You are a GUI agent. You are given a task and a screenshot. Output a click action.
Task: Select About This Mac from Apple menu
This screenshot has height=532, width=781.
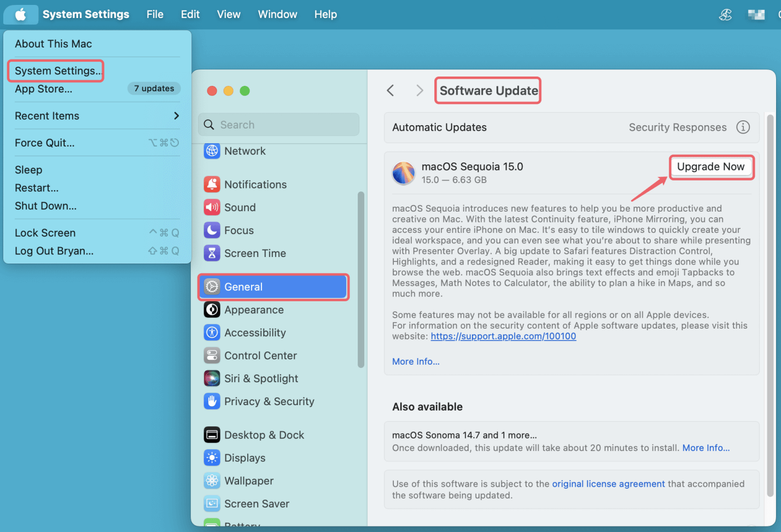pos(53,44)
